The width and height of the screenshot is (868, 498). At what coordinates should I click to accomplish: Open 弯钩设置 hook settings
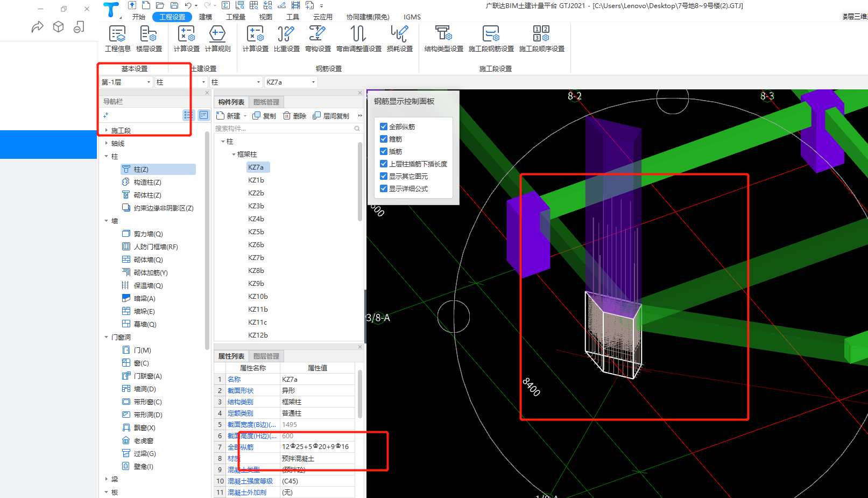tap(317, 38)
